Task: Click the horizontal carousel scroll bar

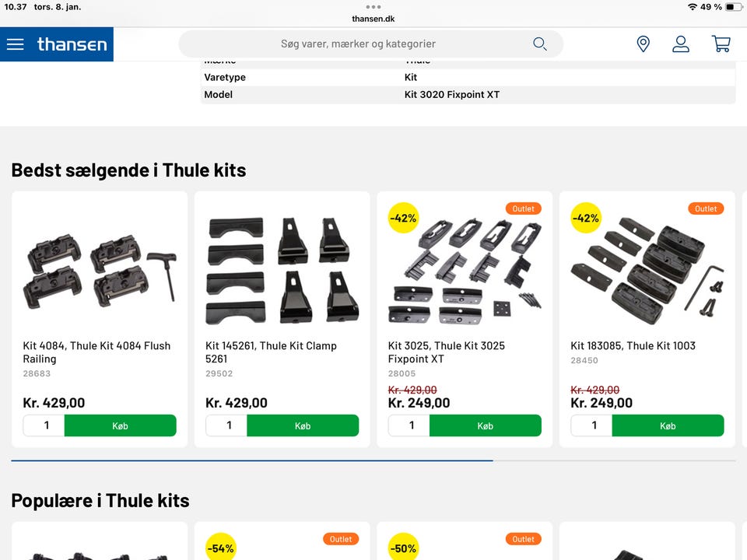Action: 251,460
